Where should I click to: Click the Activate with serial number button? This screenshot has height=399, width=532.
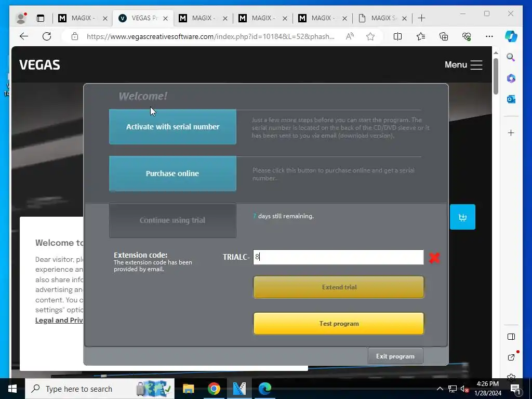pyautogui.click(x=172, y=127)
